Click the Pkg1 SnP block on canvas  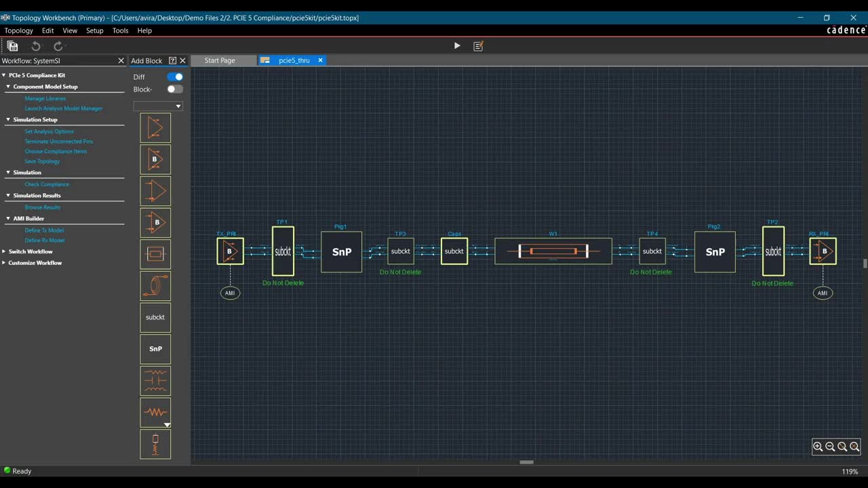tap(341, 251)
